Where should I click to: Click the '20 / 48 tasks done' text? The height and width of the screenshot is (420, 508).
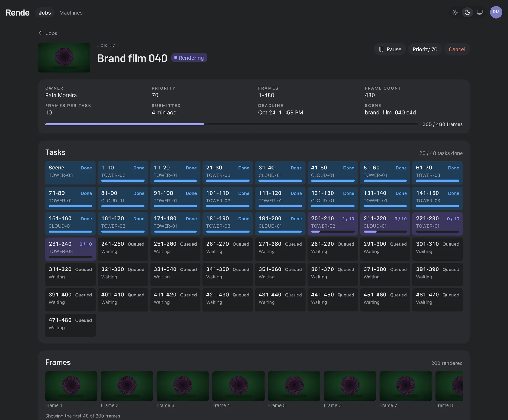point(441,153)
